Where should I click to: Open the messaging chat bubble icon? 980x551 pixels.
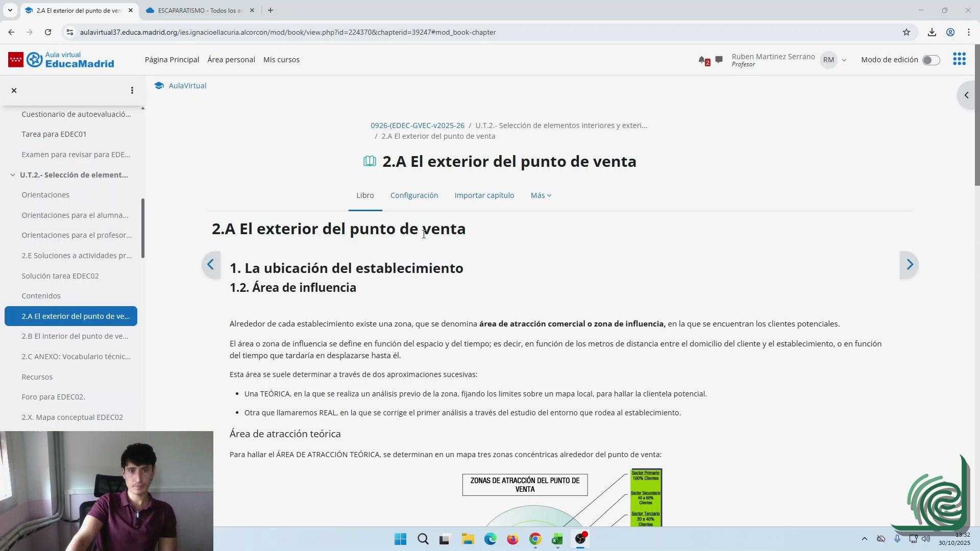pos(719,60)
